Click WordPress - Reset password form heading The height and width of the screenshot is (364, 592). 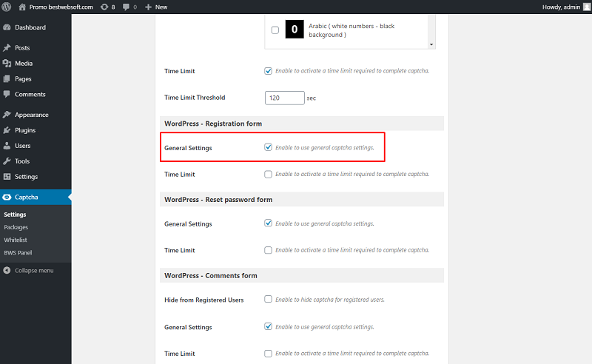coord(218,199)
